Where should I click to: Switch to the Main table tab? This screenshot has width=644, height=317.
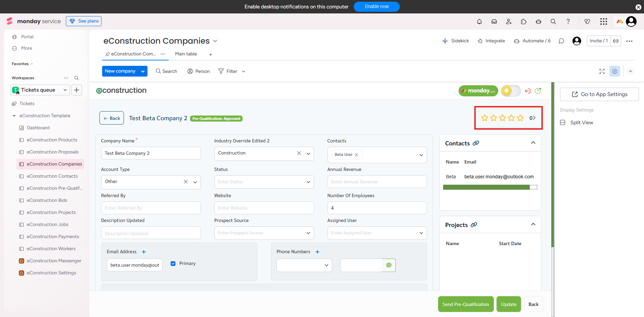[186, 54]
